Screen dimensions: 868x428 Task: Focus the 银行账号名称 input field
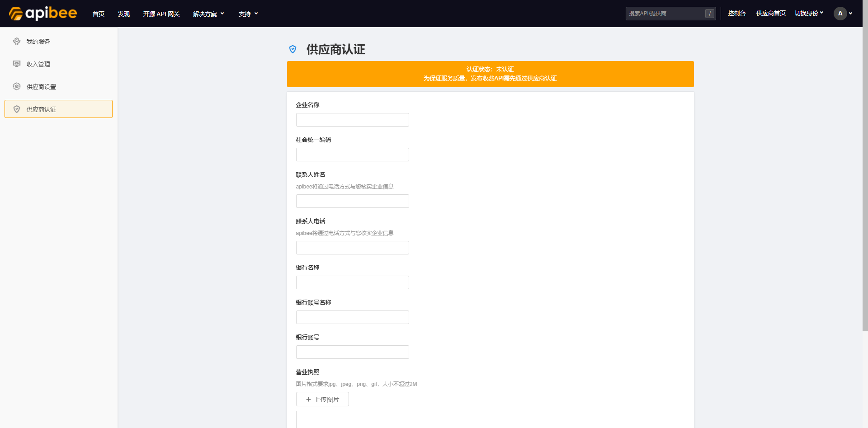click(x=353, y=317)
